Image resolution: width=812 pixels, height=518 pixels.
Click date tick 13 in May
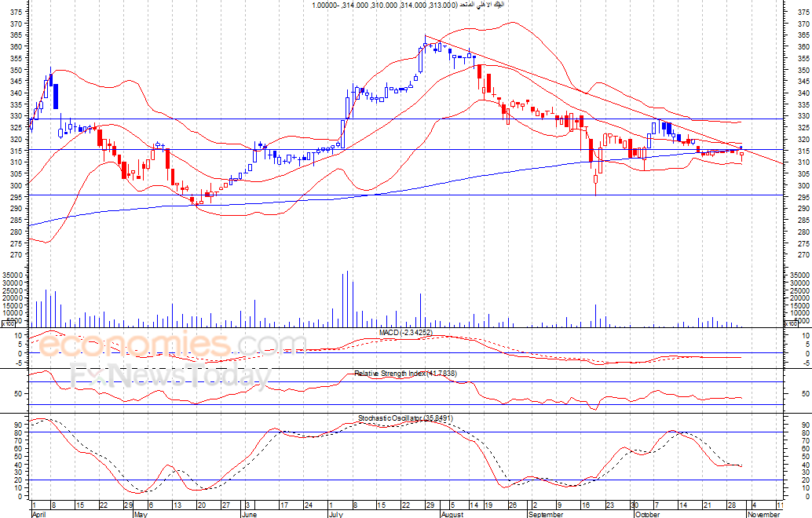[x=177, y=505]
